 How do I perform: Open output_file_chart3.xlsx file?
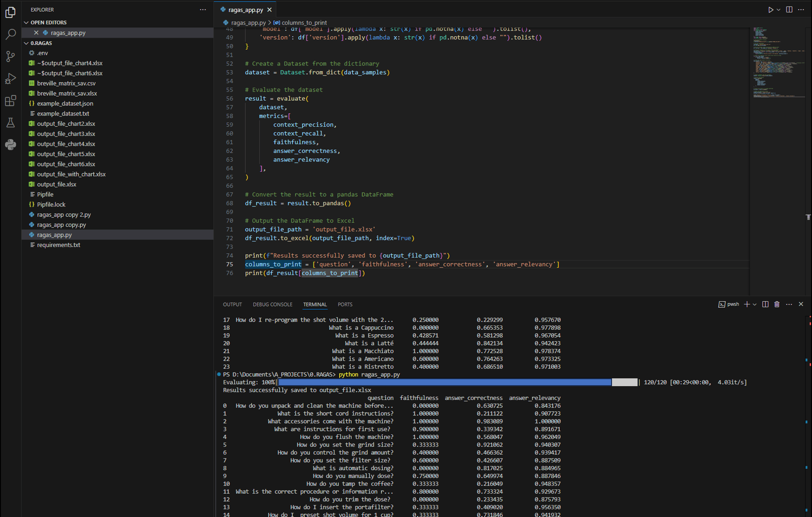pos(118,134)
